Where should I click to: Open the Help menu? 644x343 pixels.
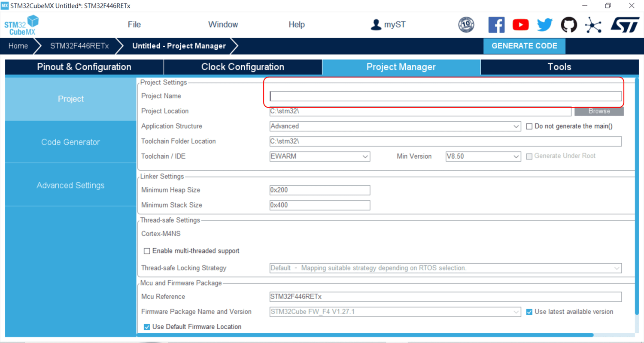(297, 24)
